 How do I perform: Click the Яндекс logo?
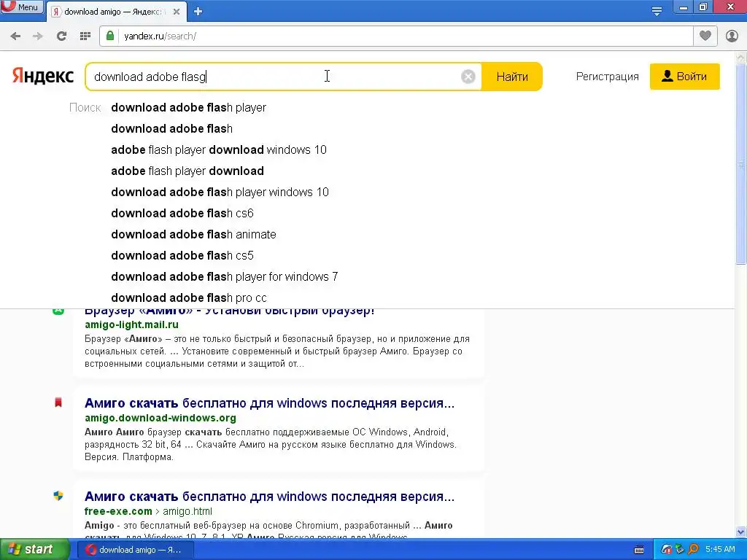pos(43,76)
